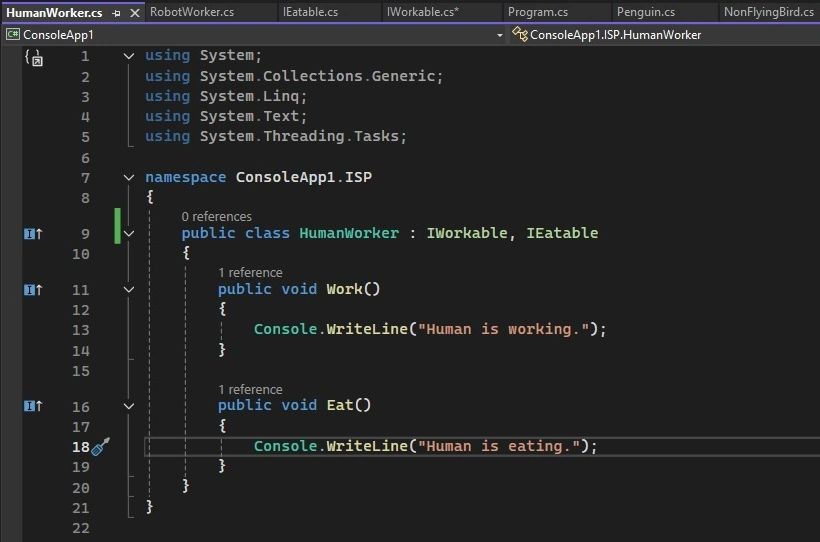Open the screwdriver quick actions on line 18
820x542 pixels.
coord(100,446)
